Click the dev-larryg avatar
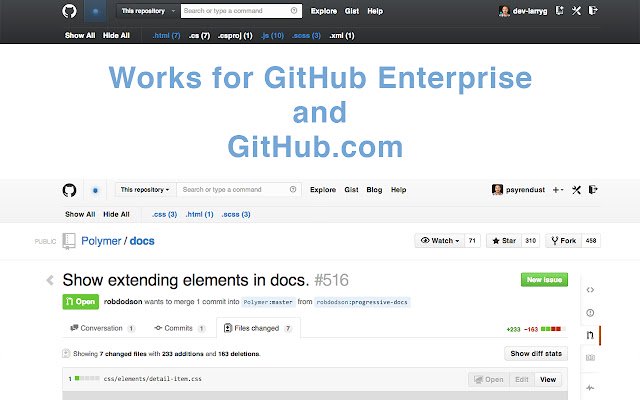The width and height of the screenshot is (640, 400). tap(504, 11)
